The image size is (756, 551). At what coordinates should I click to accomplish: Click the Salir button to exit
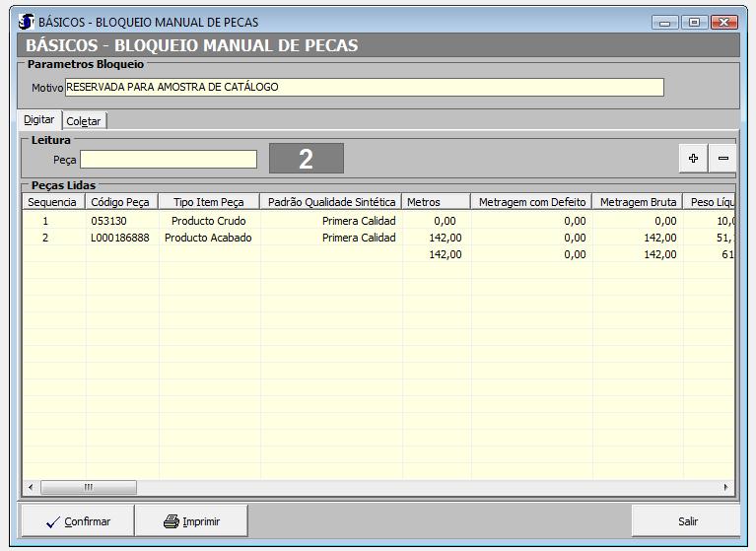(687, 521)
